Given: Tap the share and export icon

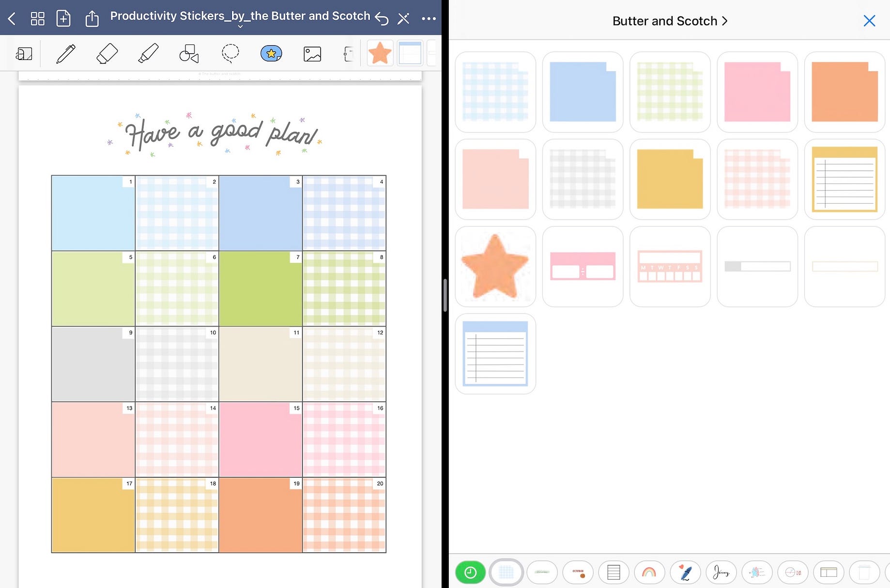Looking at the screenshot, I should point(92,18).
